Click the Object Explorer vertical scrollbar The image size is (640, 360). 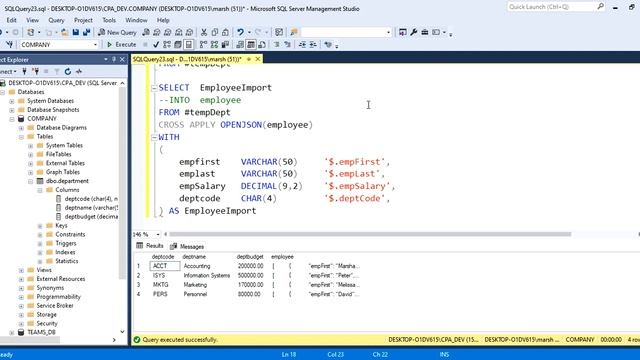pos(122,184)
